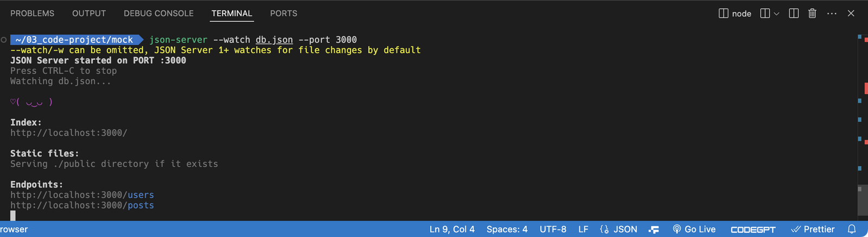Click the Prettier formatter status button
The image size is (868, 237).
[x=813, y=229]
